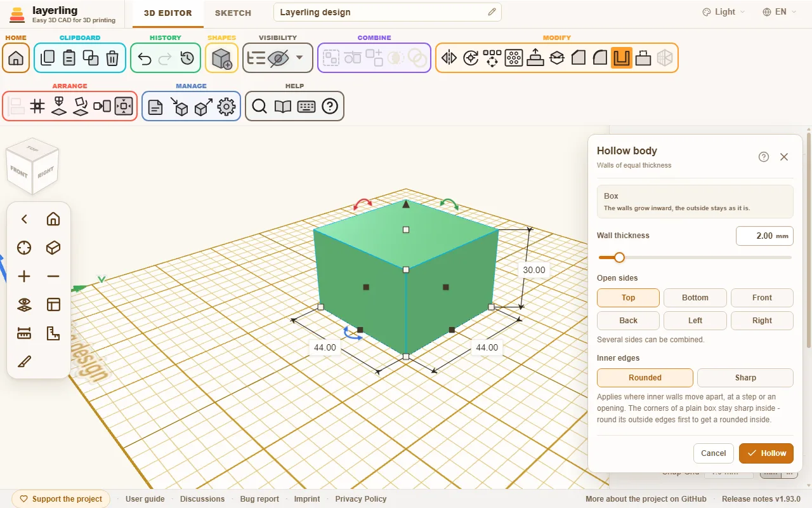812x508 pixels.
Task: Click the Undo arrow icon
Action: point(145,58)
